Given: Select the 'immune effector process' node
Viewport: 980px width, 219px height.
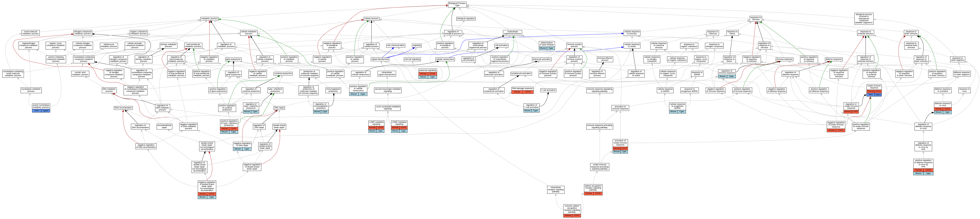Looking at the screenshot, I should (605, 59).
